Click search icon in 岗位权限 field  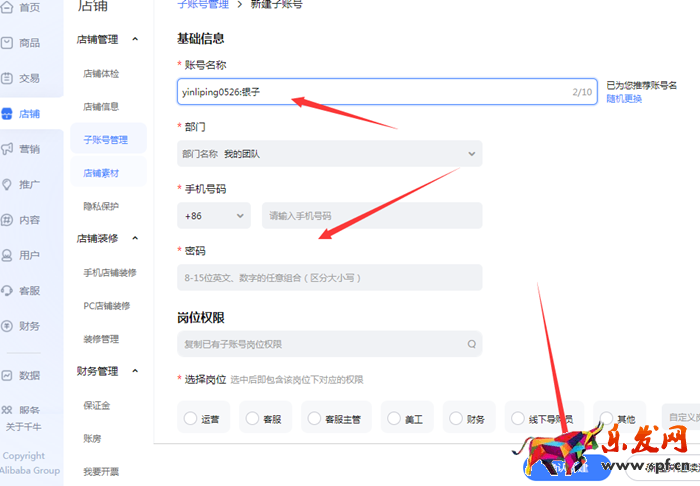[x=471, y=344]
